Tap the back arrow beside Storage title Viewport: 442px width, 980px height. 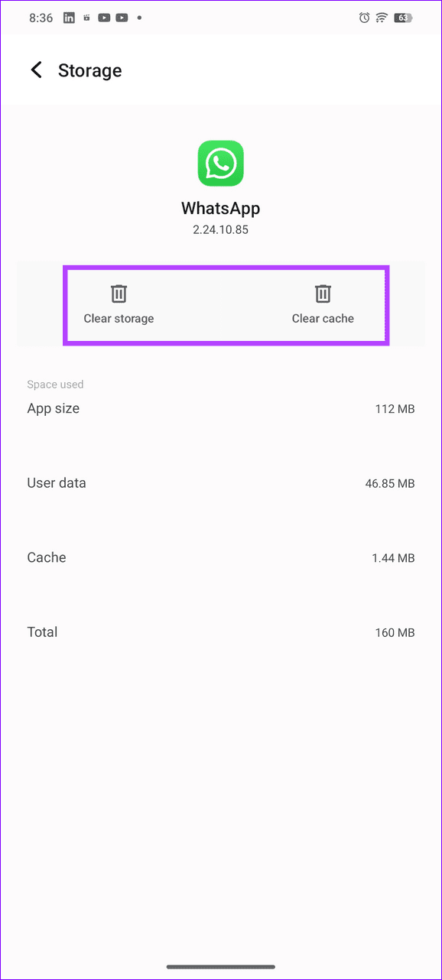pyautogui.click(x=36, y=70)
